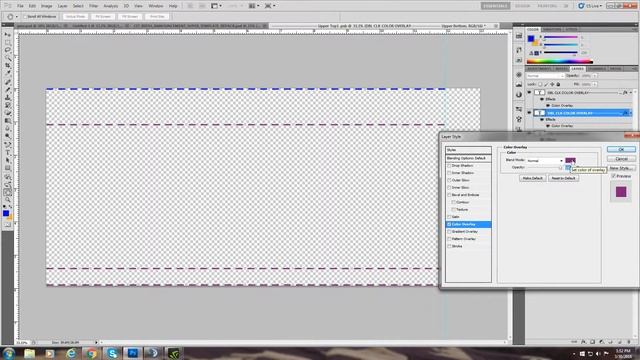Viewport: 640px width, 360px height.
Task: Click the Essentials workspace button
Action: pyautogui.click(x=495, y=6)
